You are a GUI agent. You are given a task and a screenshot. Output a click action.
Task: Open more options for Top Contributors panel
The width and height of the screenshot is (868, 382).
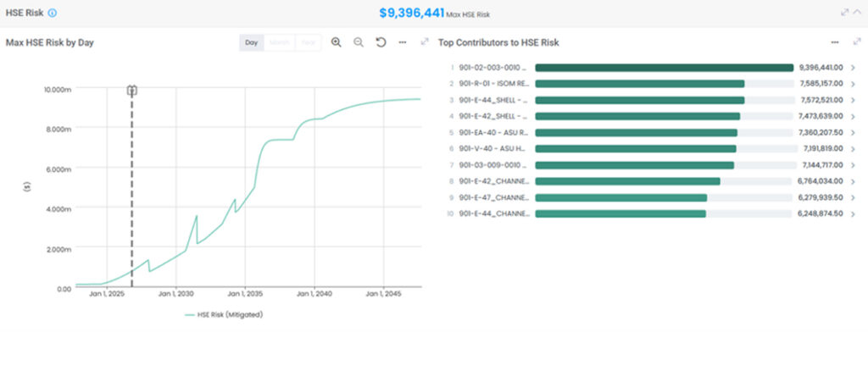pyautogui.click(x=835, y=42)
